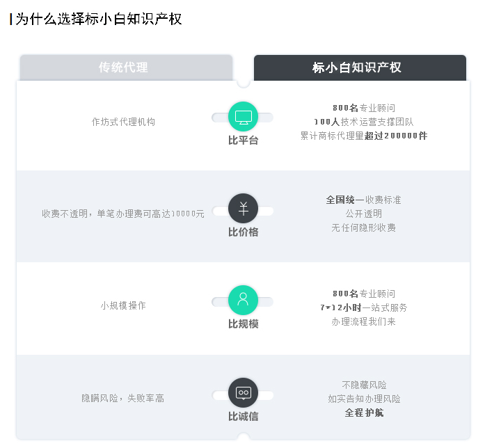Click the 全程护航 text

point(364,413)
